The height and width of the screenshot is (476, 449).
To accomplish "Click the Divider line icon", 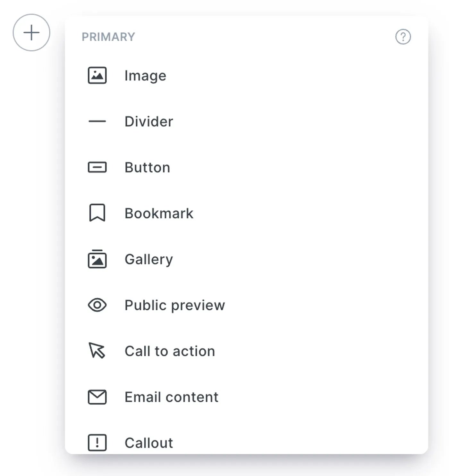I will pos(97,121).
